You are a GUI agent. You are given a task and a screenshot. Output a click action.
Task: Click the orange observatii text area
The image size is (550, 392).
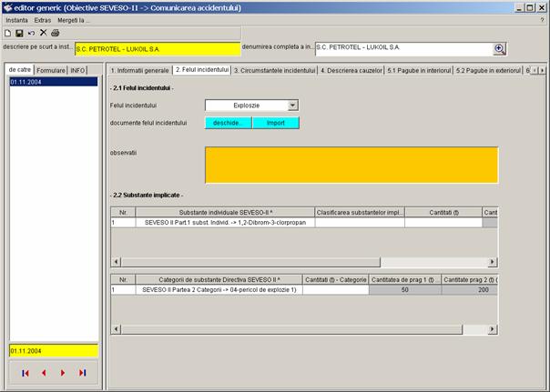[x=351, y=165]
